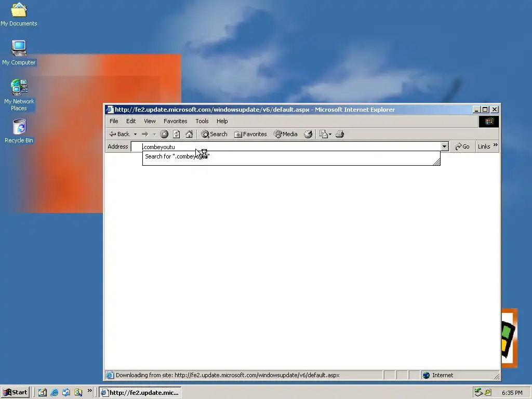
Task: Click the second system tray icon
Action: [488, 393]
